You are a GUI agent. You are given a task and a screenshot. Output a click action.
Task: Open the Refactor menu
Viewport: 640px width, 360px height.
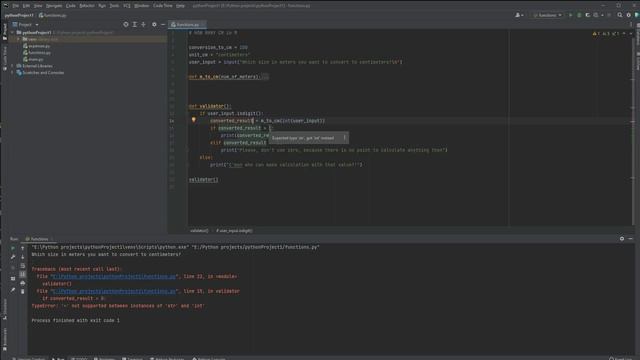click(87, 6)
